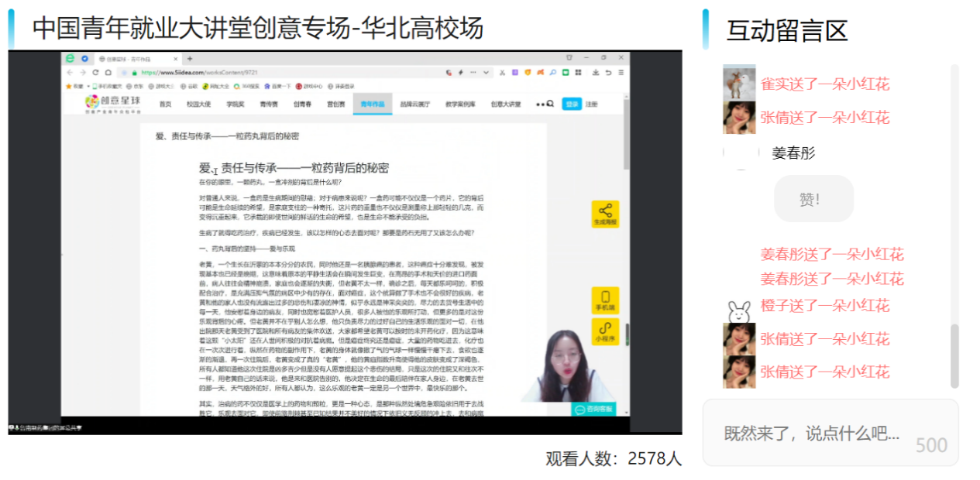Open a new browser tab

coord(190,58)
